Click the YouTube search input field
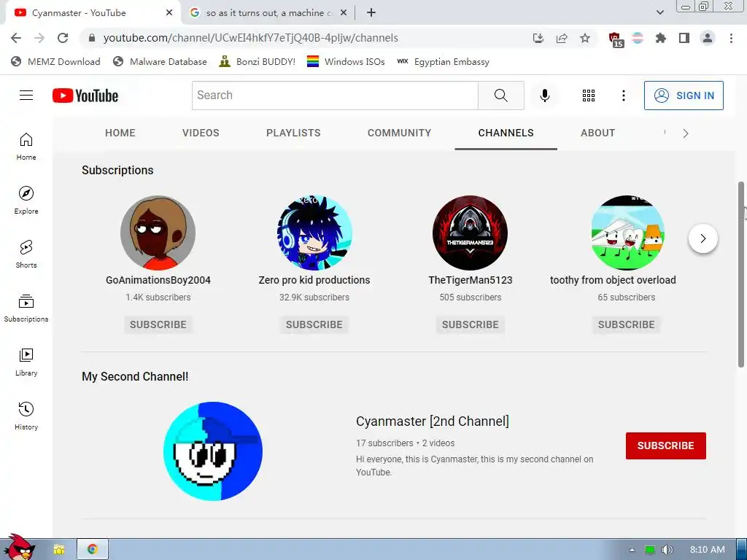747x560 pixels. [x=335, y=96]
